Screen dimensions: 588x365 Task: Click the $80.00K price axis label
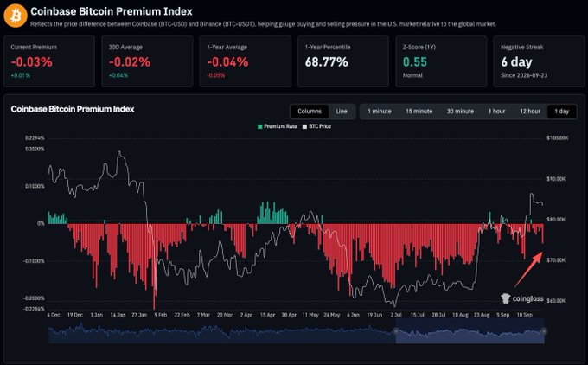(x=556, y=220)
